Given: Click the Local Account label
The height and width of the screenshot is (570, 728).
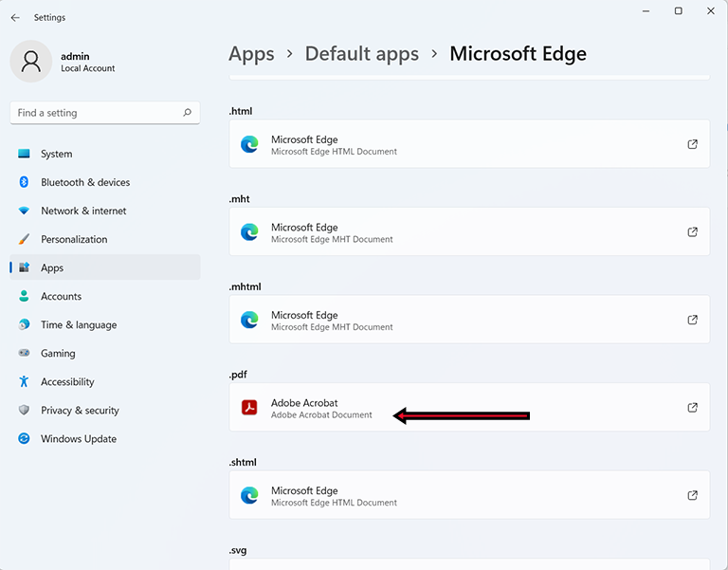Looking at the screenshot, I should point(88,68).
